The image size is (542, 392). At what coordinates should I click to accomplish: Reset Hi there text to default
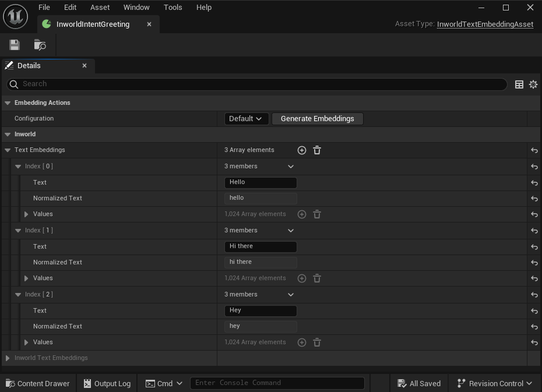tap(534, 247)
